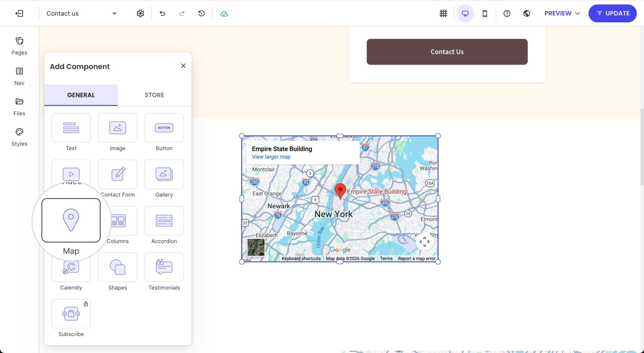
Task: Open the Files panel
Action: click(x=19, y=107)
